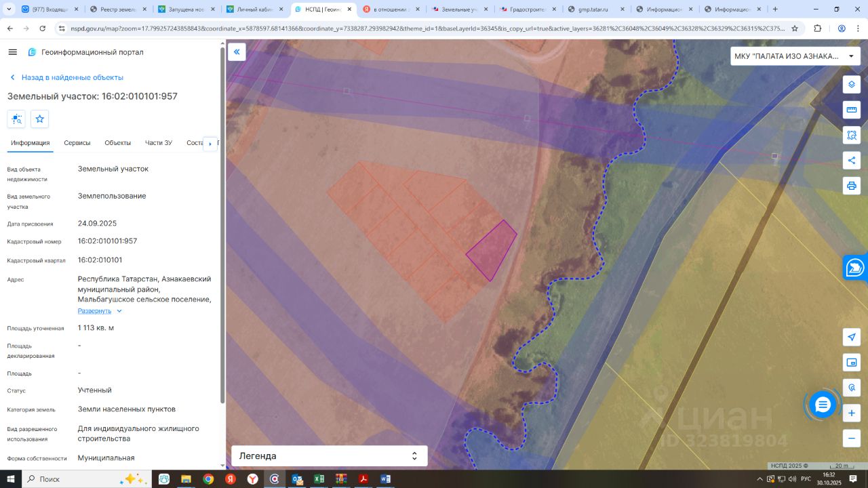
Task: Add the parcel to favorites with star
Action: (x=39, y=119)
